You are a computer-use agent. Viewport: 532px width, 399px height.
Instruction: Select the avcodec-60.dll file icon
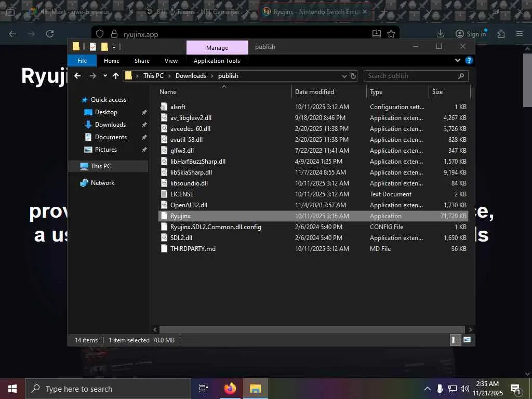pyautogui.click(x=164, y=129)
